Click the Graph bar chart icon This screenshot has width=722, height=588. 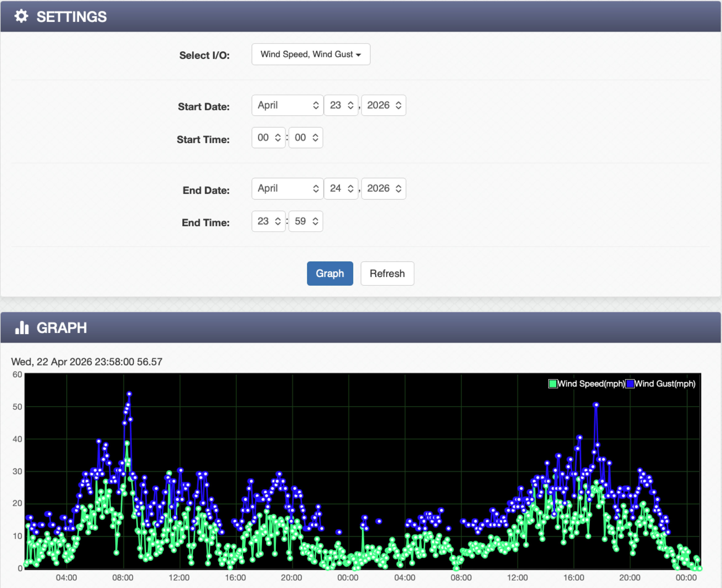tap(22, 328)
